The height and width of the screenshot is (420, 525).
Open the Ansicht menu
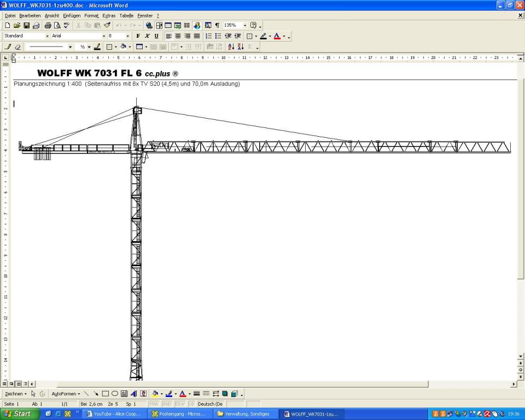(x=52, y=16)
